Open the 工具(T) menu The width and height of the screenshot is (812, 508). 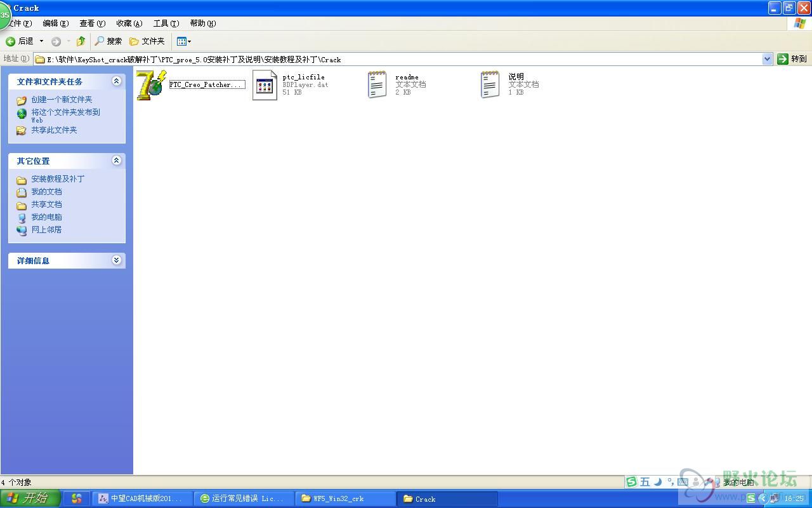(166, 23)
